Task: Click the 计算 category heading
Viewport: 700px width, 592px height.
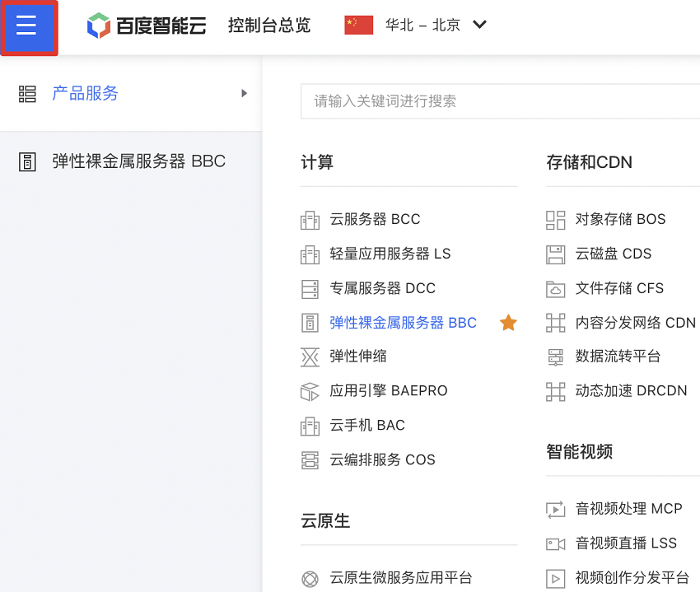Action: tap(317, 162)
